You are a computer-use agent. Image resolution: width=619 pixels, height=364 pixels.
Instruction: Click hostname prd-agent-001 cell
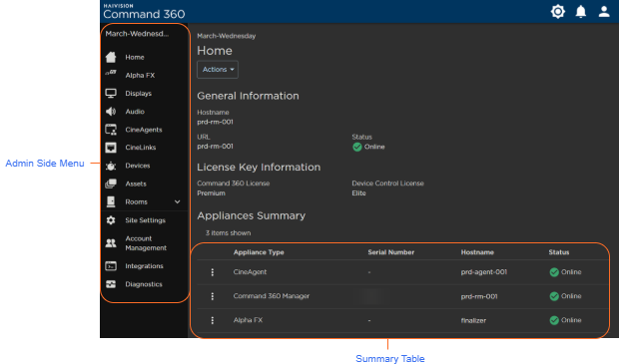(484, 272)
